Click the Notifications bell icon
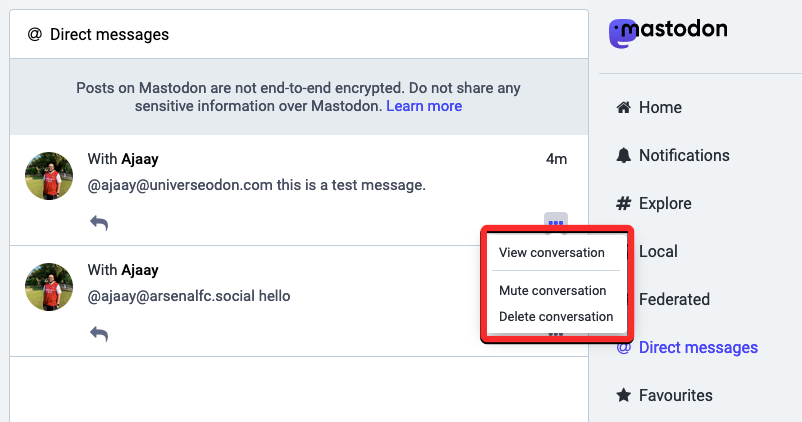The width and height of the screenshot is (802, 422). [624, 155]
